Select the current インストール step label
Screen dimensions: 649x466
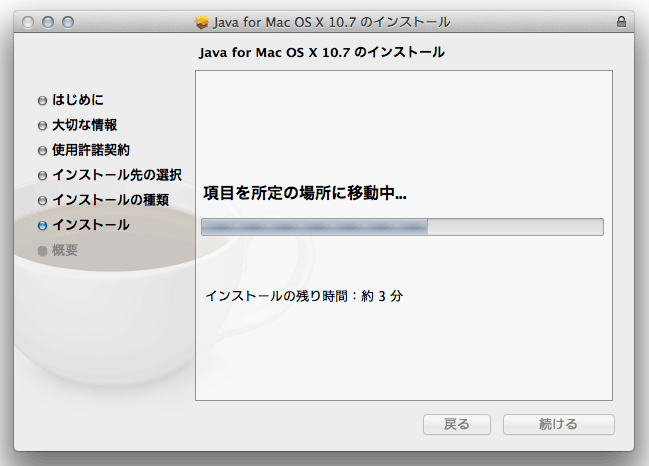point(91,225)
